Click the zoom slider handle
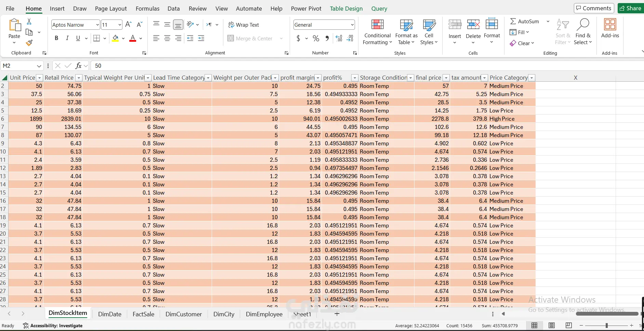The image size is (644, 331). [606, 326]
